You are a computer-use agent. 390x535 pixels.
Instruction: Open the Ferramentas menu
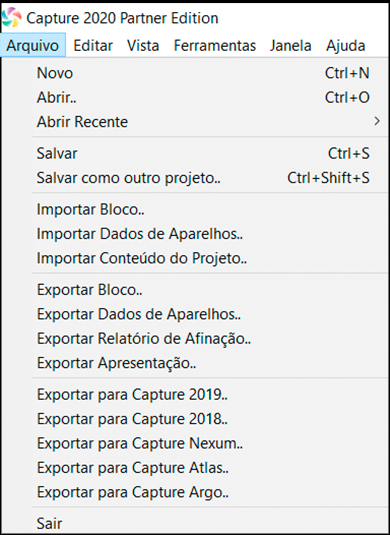tap(215, 45)
